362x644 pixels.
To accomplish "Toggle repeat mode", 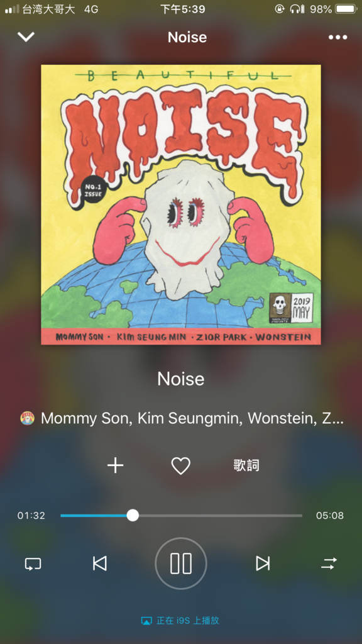I will pos(33,563).
